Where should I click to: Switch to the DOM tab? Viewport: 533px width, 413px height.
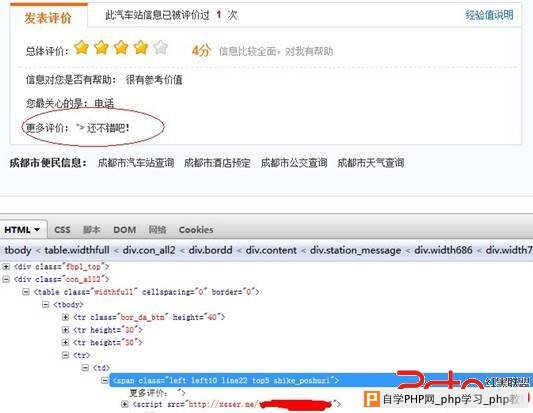click(124, 230)
